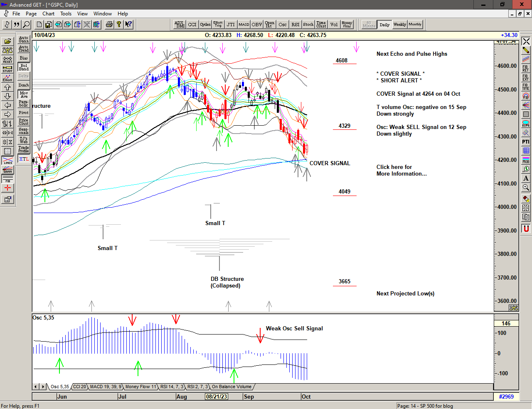Click the MACD indicator button
Image resolution: width=532 pixels, height=409 pixels.
(x=244, y=25)
